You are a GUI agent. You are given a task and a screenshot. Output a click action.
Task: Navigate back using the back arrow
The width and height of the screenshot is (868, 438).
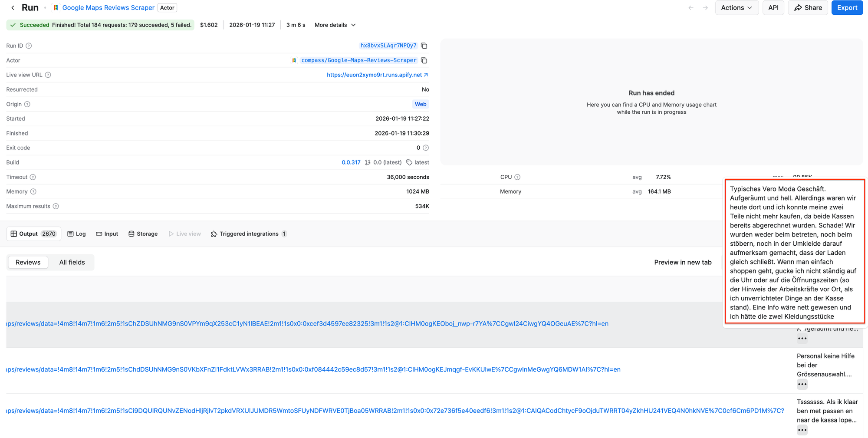[x=12, y=7]
